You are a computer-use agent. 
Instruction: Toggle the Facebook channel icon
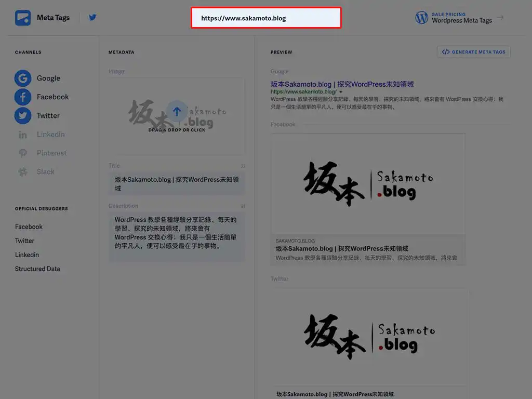[22, 97]
